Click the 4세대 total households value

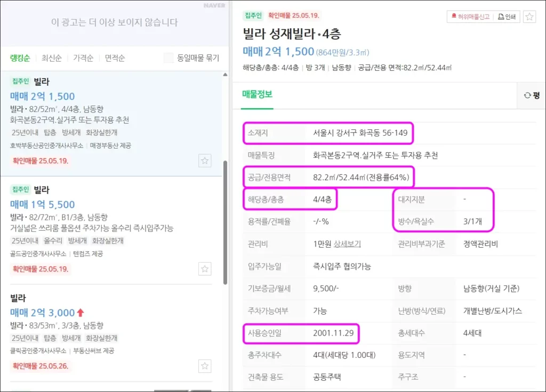pos(472,333)
